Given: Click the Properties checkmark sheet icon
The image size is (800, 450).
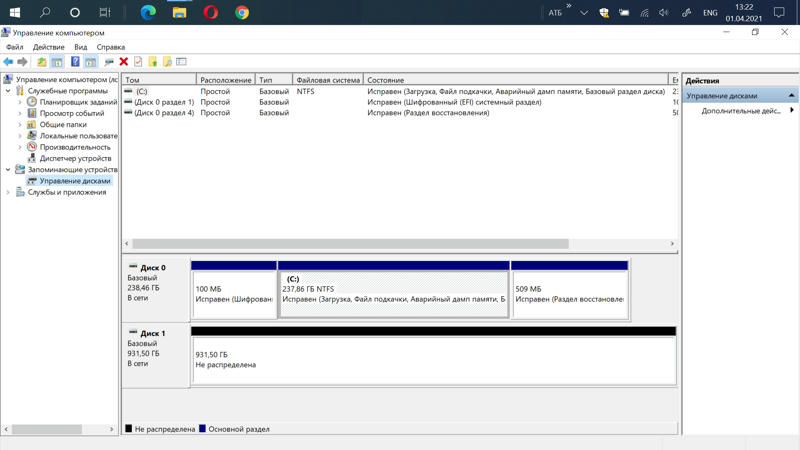Looking at the screenshot, I should coord(138,62).
